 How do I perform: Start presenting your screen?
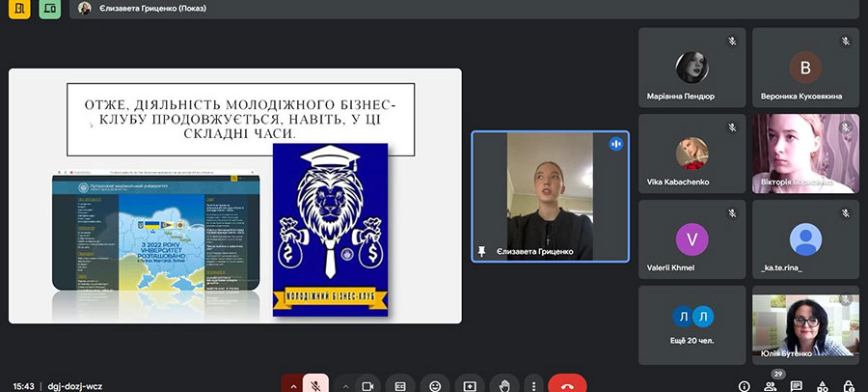tap(470, 385)
